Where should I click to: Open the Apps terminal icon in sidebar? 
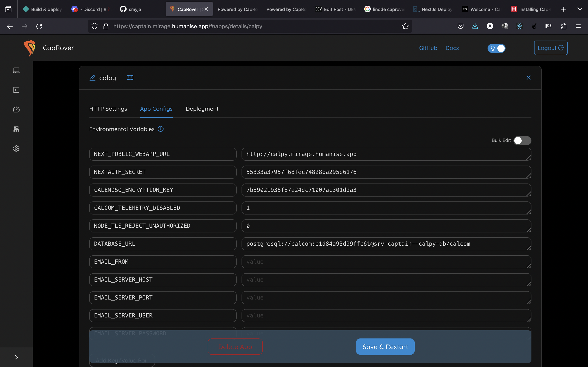tap(16, 90)
